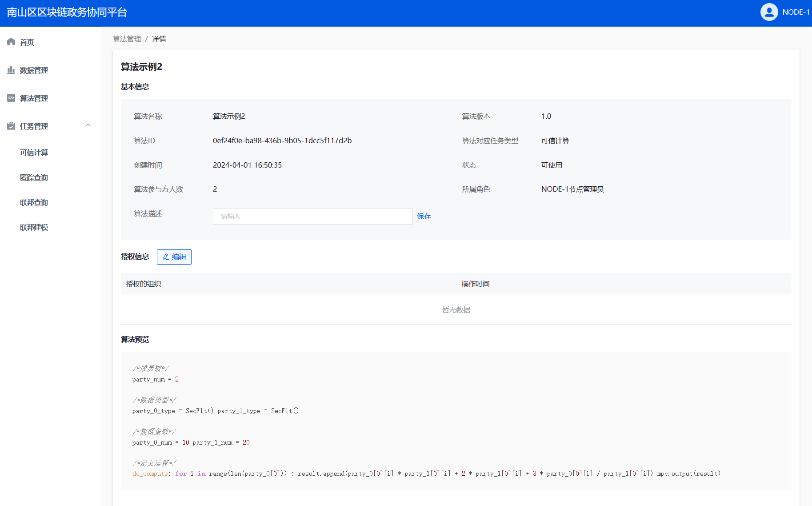Click 授权的组织 column header
812x506 pixels.
tap(144, 284)
